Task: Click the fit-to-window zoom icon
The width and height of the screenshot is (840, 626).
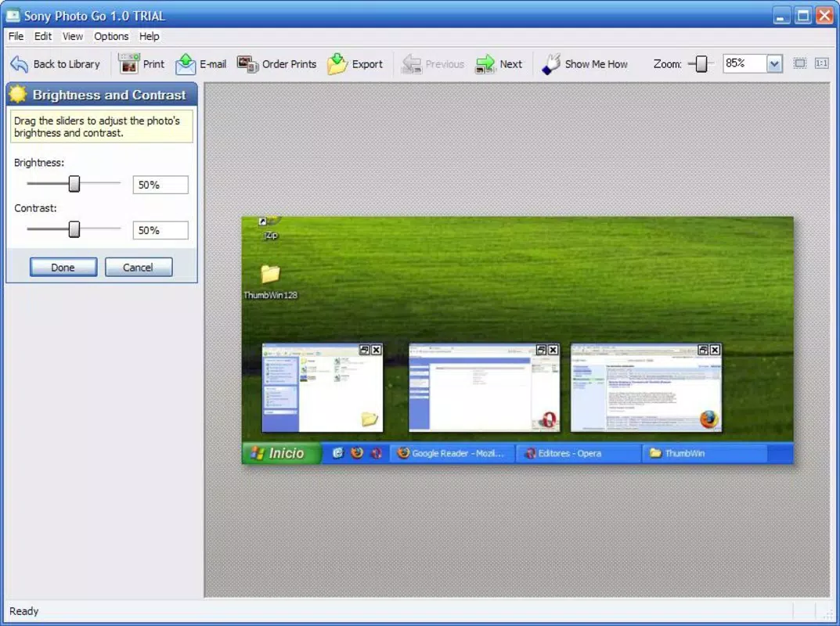Action: pos(800,63)
